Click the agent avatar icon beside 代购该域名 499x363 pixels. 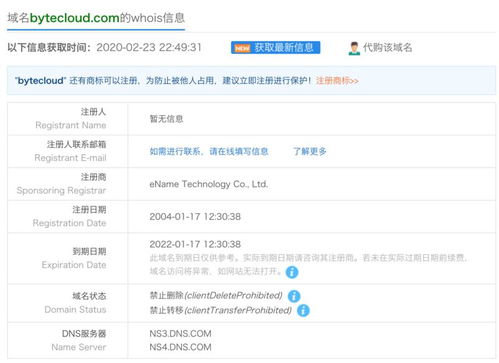pos(354,48)
